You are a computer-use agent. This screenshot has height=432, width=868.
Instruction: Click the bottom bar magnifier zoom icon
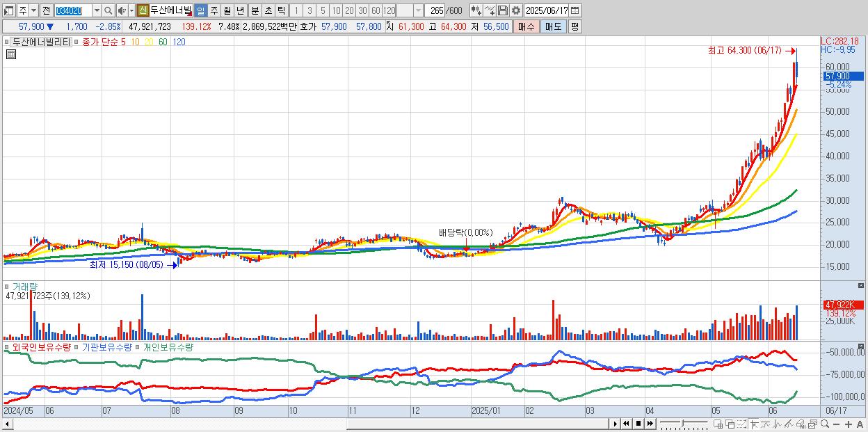(824, 424)
